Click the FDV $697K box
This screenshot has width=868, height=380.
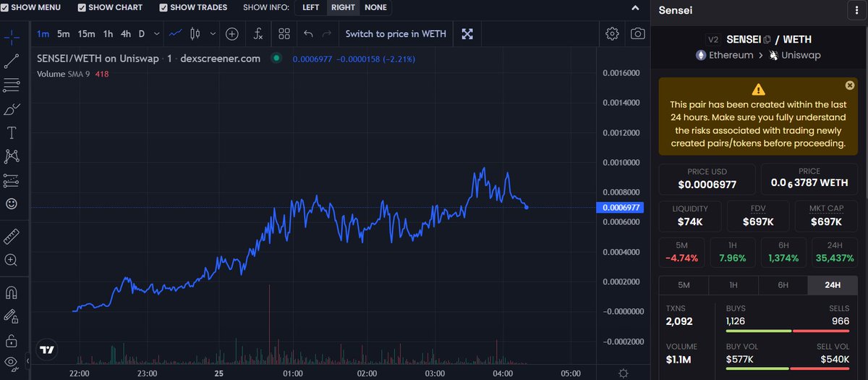[x=758, y=216]
